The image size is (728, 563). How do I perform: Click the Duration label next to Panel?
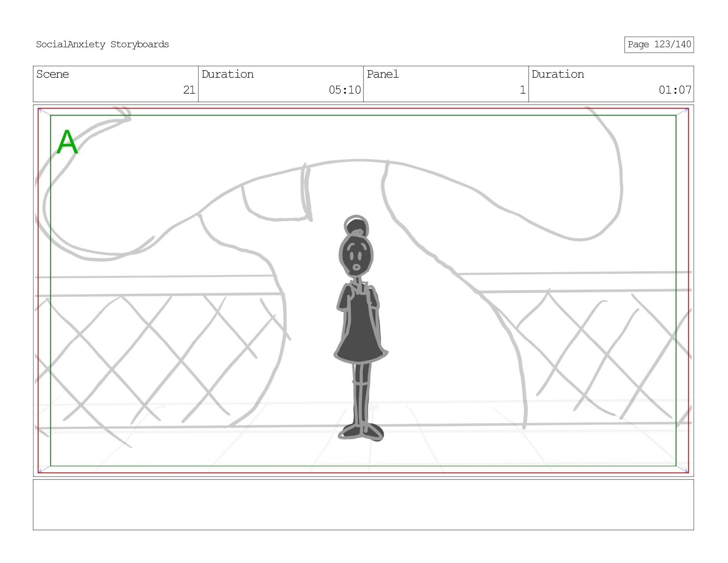(x=558, y=74)
